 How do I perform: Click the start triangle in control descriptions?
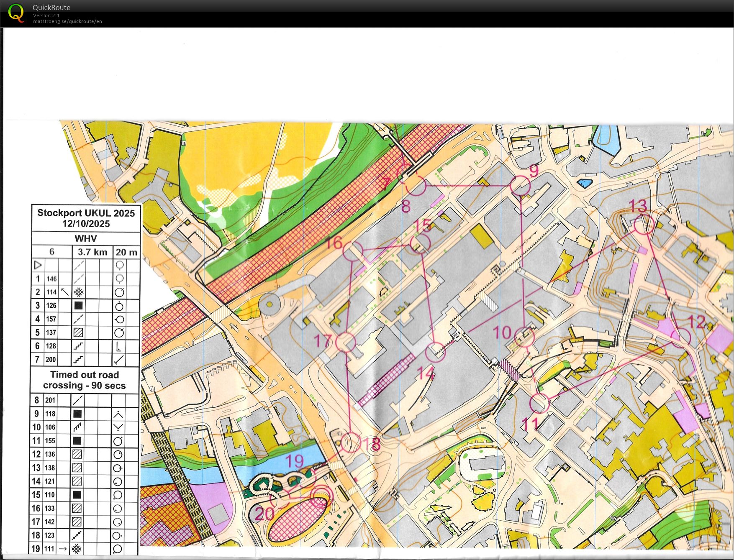pos(38,265)
